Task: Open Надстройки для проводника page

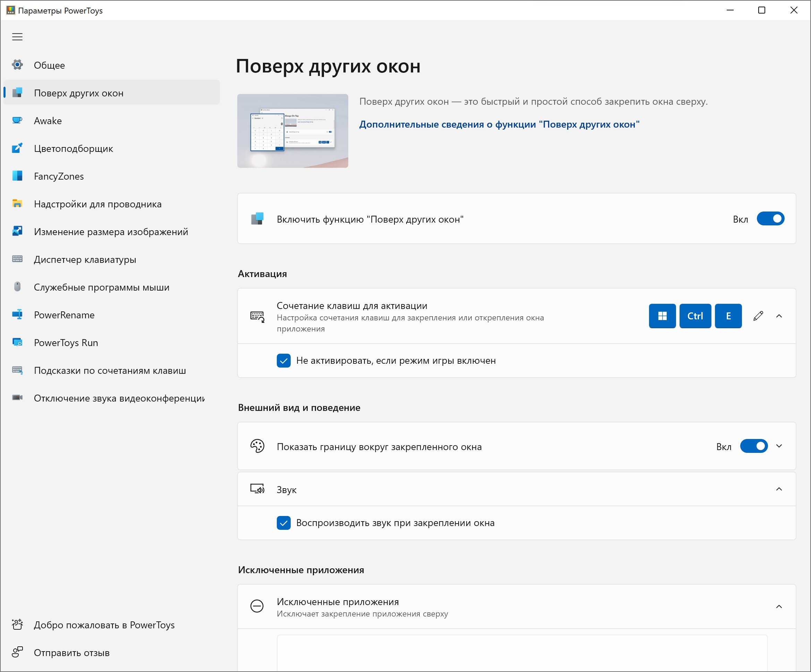Action: pyautogui.click(x=112, y=204)
